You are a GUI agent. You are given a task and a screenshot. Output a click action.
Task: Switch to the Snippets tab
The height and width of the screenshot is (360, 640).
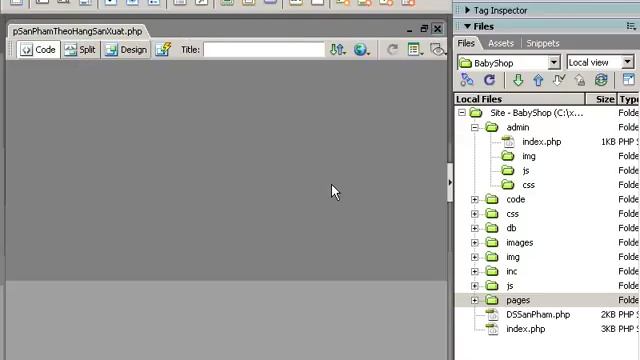(542, 43)
